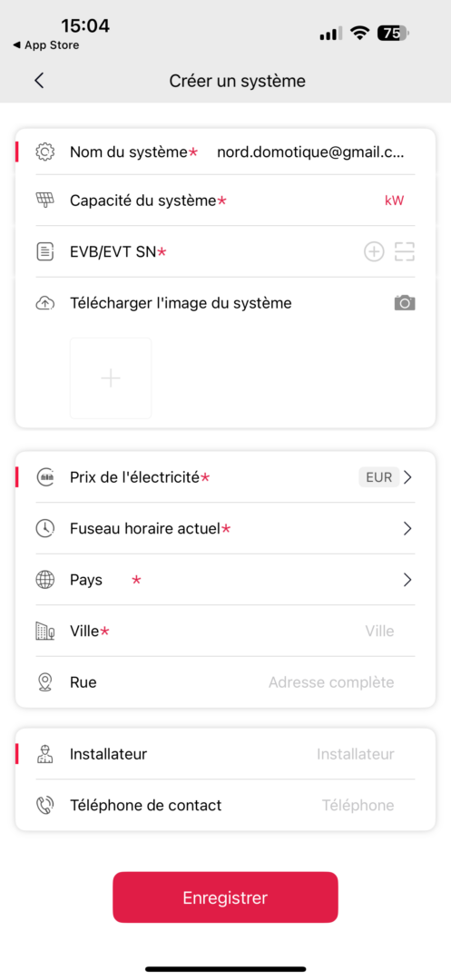Tap the cloud upload icon
The height and width of the screenshot is (980, 451).
point(45,304)
